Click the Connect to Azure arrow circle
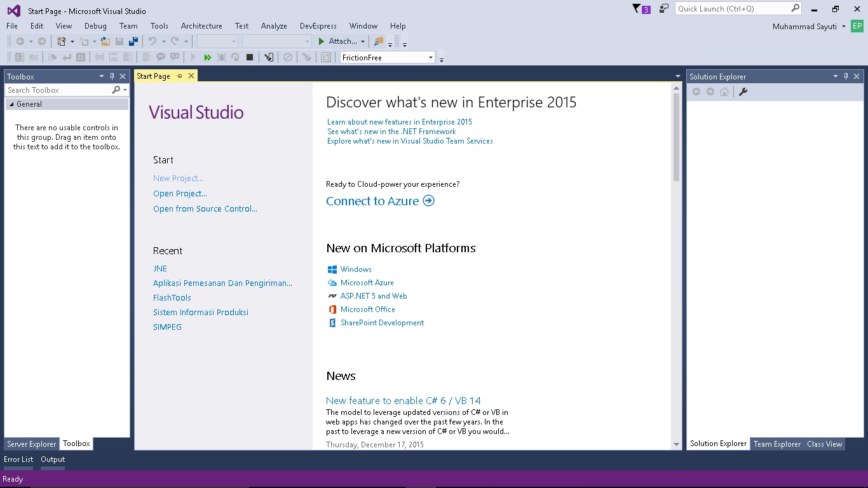The image size is (868, 488). pos(428,201)
